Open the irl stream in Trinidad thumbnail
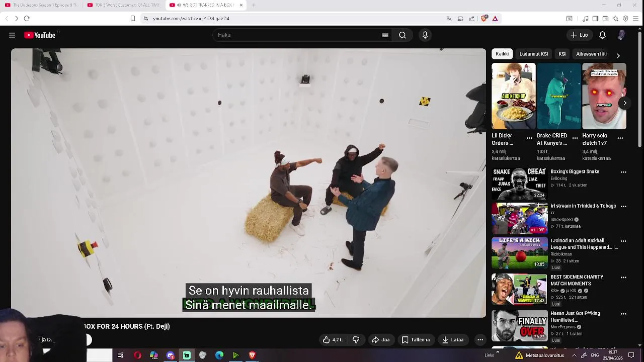Image resolution: width=644 pixels, height=362 pixels. [x=519, y=219]
